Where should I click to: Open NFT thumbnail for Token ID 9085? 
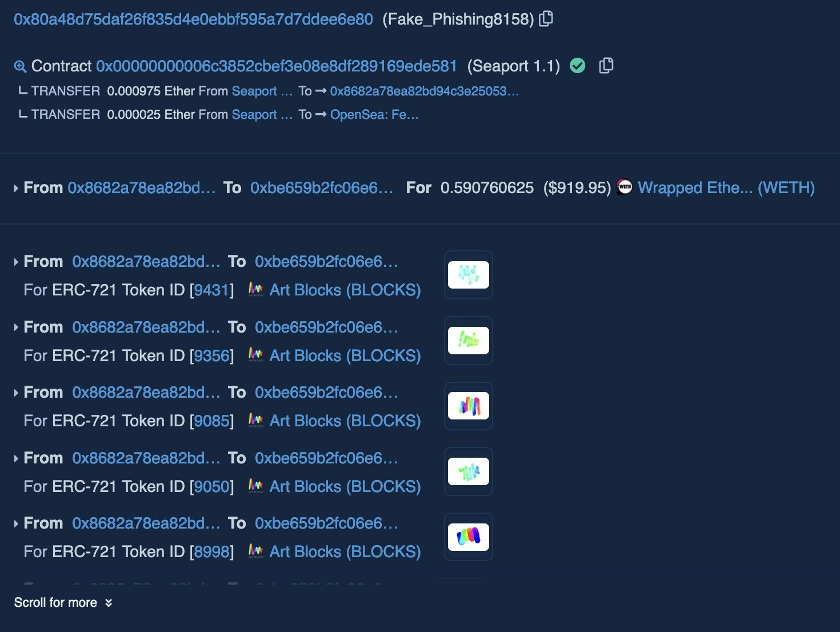click(469, 406)
